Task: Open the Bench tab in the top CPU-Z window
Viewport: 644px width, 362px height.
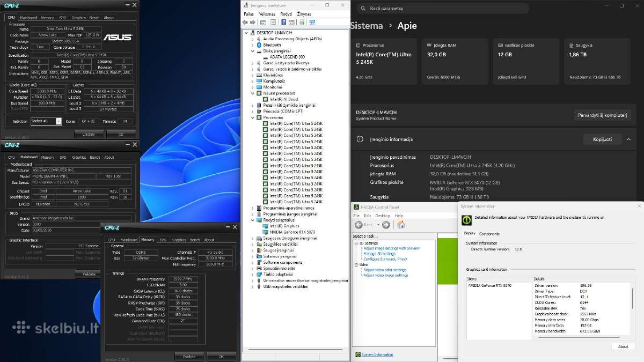Action: click(x=94, y=18)
